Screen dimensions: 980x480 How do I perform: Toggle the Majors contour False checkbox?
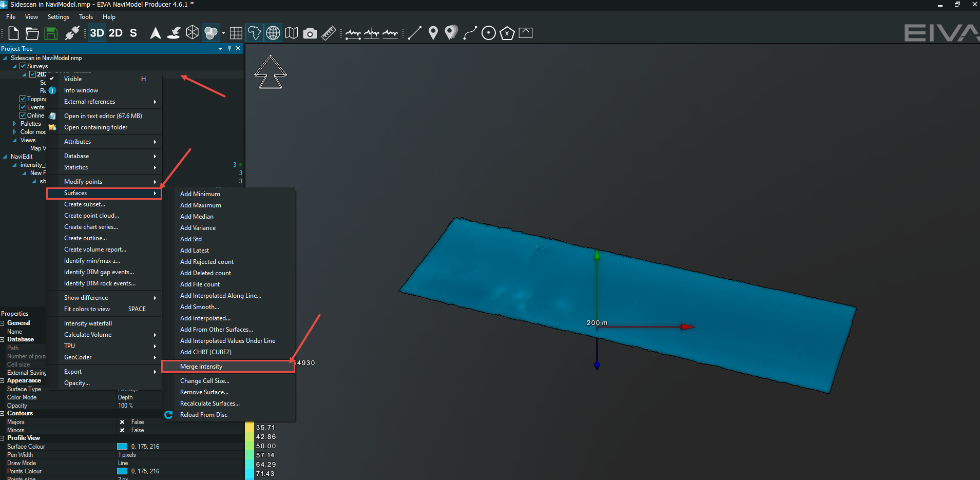click(x=122, y=422)
